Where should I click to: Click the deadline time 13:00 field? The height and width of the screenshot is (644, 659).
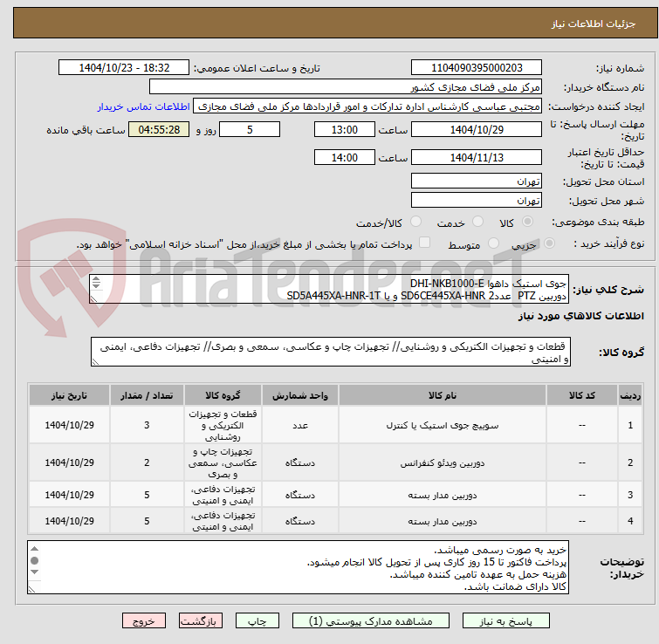pos(345,129)
